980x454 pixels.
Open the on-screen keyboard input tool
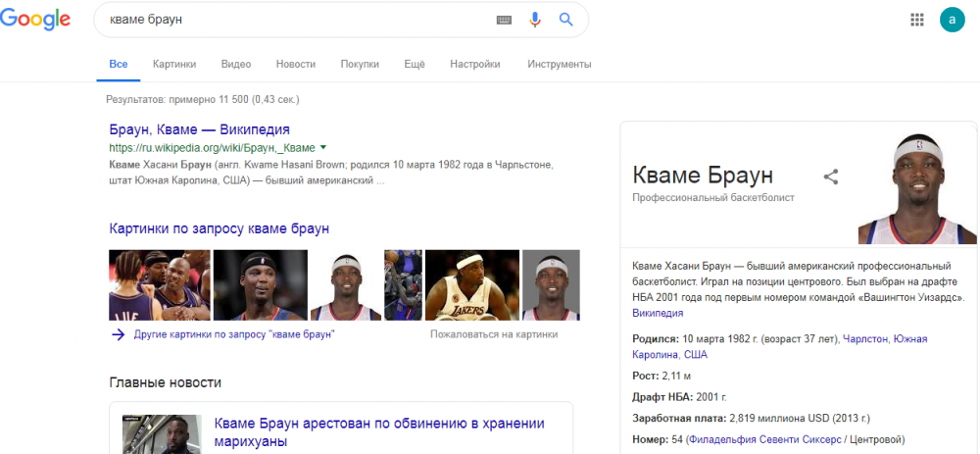(x=505, y=20)
